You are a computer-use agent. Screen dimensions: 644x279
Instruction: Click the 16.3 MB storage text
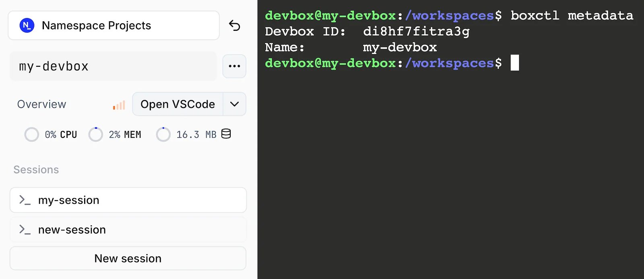point(196,135)
